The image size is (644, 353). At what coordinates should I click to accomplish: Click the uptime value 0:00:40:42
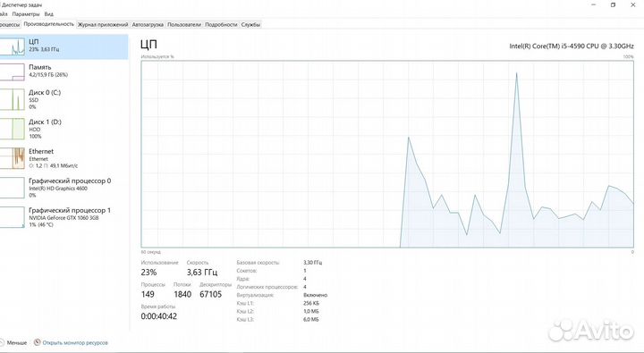pos(159,316)
